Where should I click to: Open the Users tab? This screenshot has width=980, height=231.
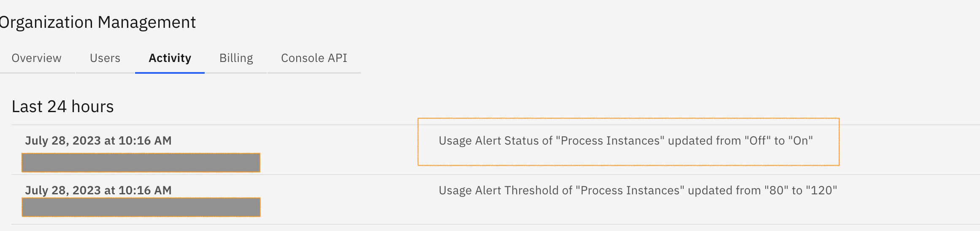point(105,58)
